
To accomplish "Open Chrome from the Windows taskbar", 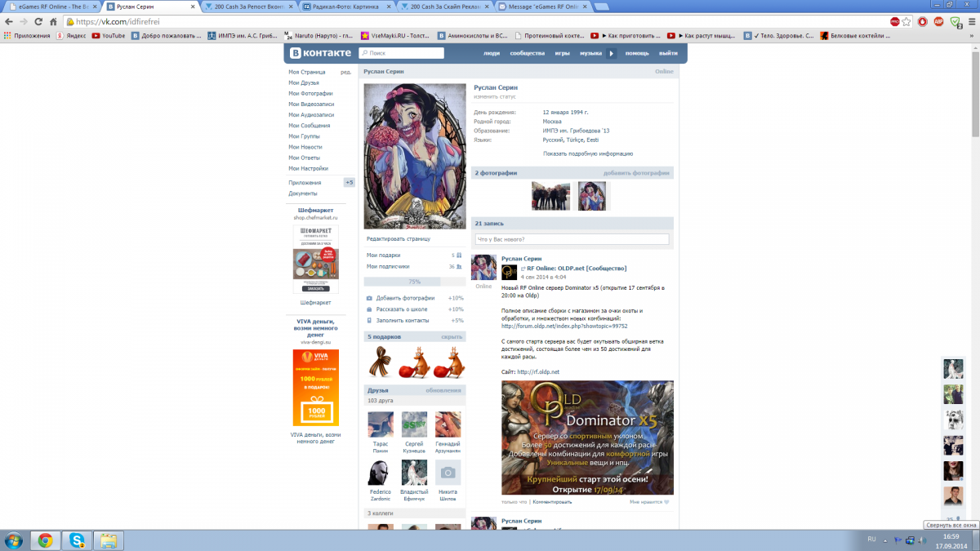I will [45, 540].
